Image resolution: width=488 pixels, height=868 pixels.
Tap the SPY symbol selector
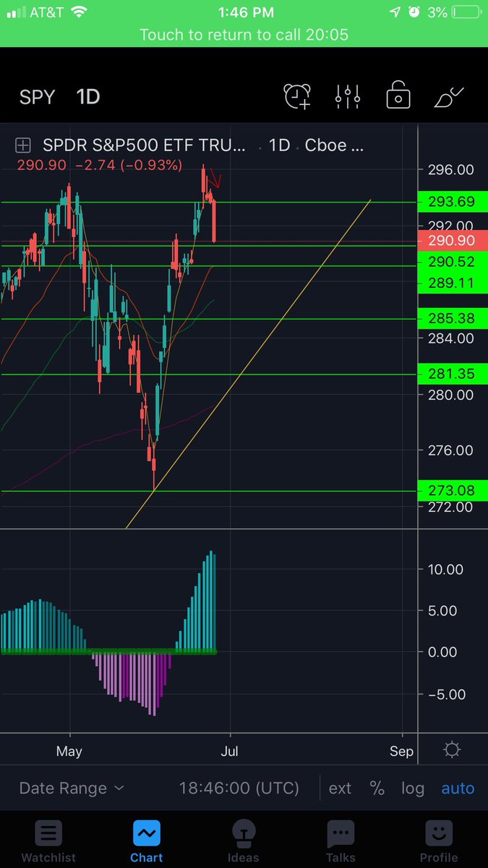pyautogui.click(x=37, y=96)
